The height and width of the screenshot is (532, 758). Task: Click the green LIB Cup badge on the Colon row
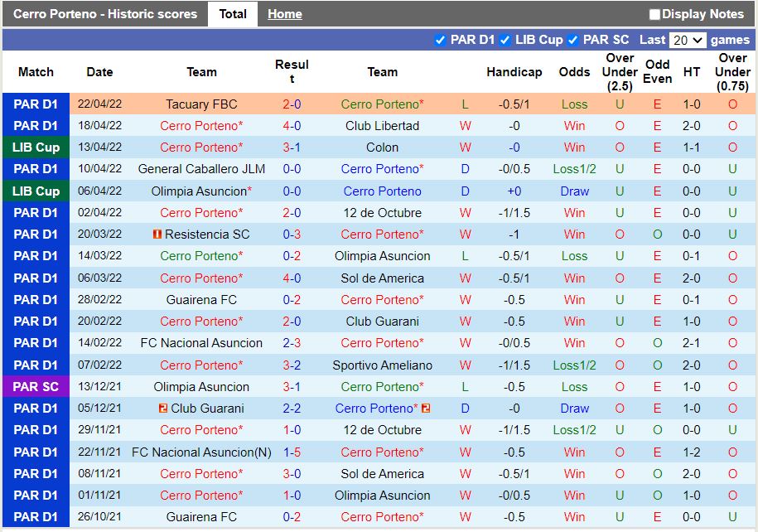tap(35, 148)
